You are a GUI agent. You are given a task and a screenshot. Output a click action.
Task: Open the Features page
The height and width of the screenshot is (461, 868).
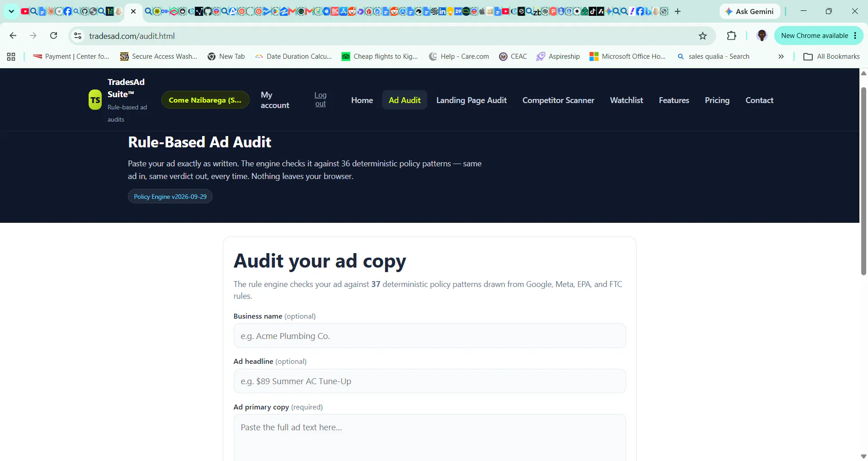click(674, 100)
